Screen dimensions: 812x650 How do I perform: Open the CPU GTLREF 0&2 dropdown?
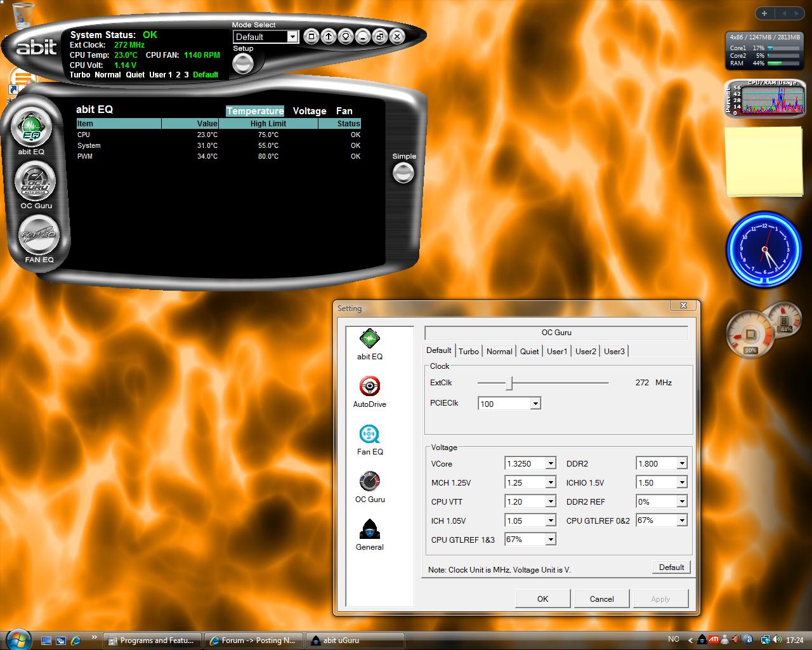(682, 521)
